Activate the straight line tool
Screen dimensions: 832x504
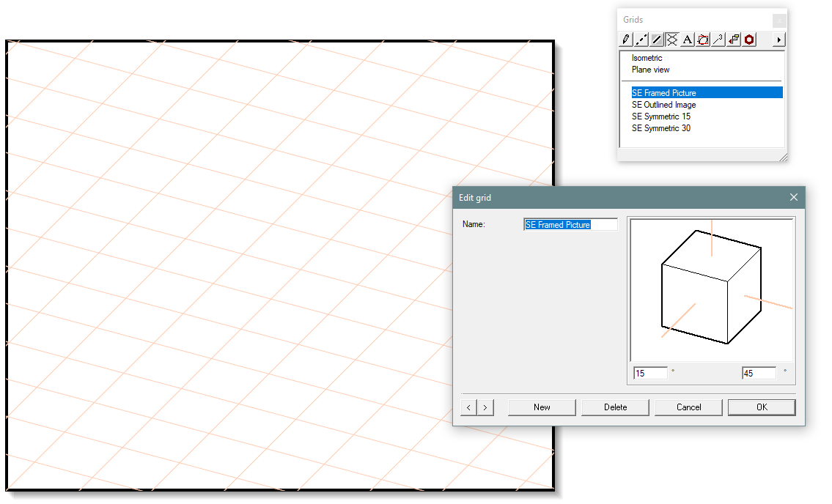pyautogui.click(x=656, y=39)
